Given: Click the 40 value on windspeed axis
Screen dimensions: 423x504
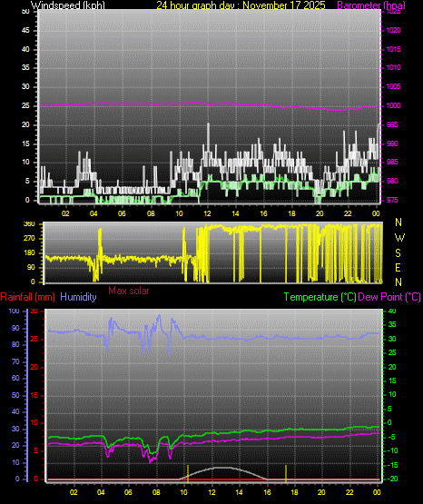Looking at the screenshot, I should pyautogui.click(x=25, y=49).
